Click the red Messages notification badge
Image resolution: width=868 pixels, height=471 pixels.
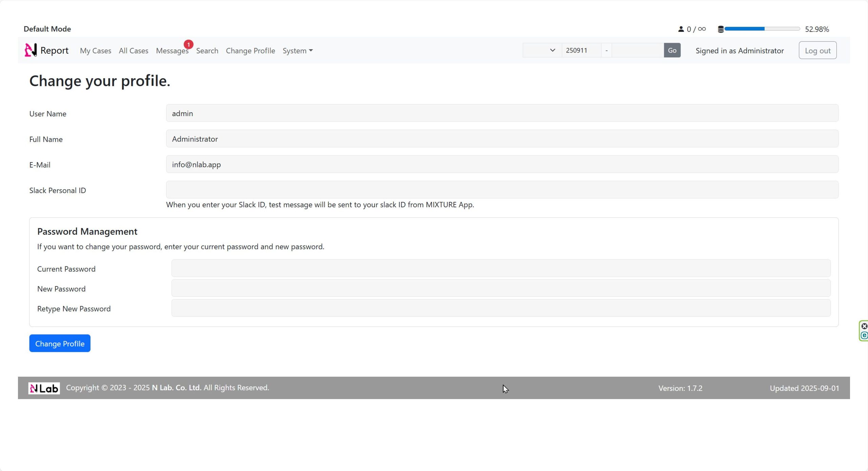click(189, 44)
